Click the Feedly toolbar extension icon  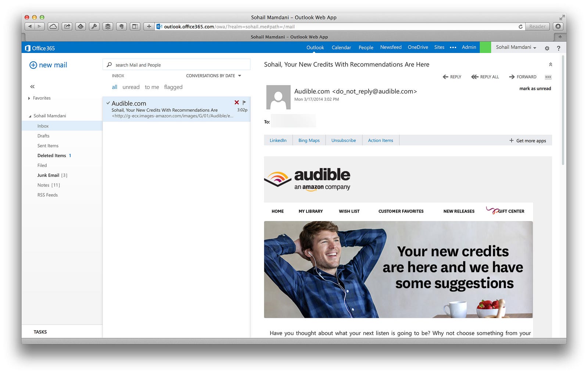80,26
